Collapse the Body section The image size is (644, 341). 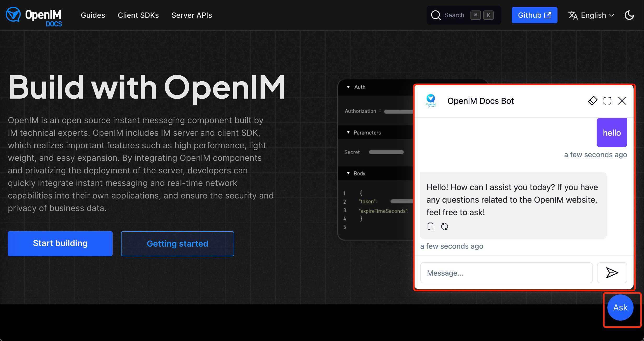click(348, 173)
